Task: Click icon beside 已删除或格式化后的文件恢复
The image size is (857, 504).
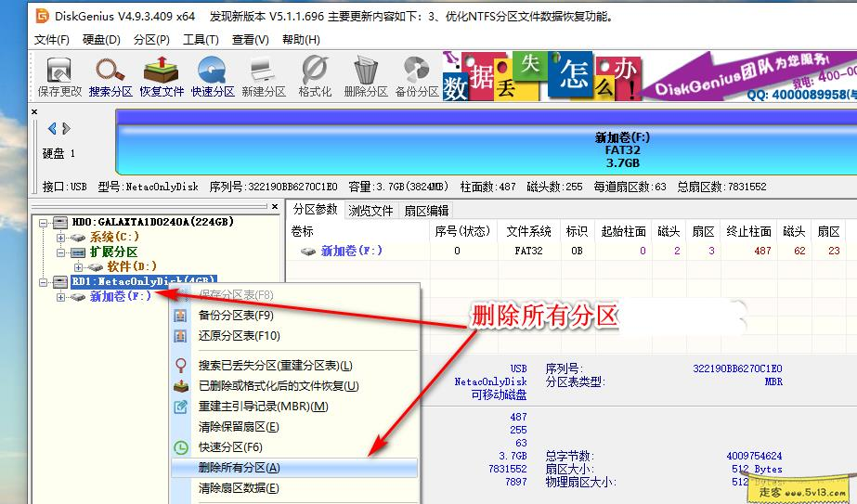Action: pyautogui.click(x=180, y=386)
